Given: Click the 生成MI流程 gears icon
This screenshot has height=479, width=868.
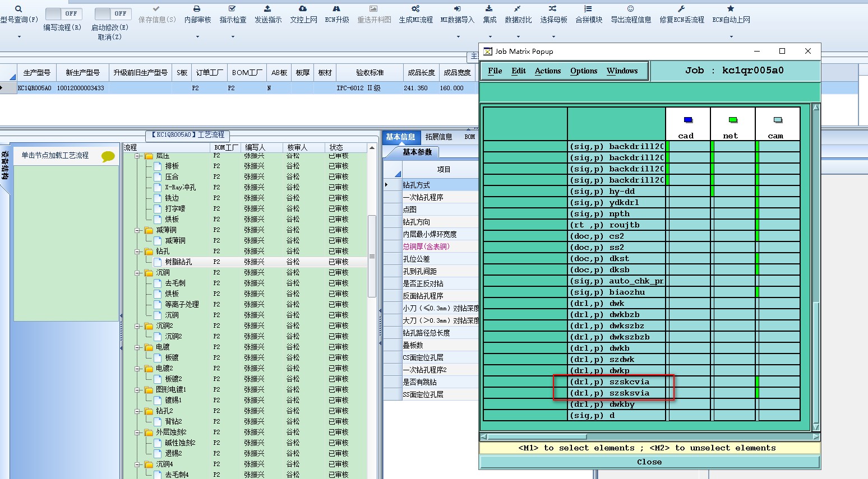Looking at the screenshot, I should [415, 9].
